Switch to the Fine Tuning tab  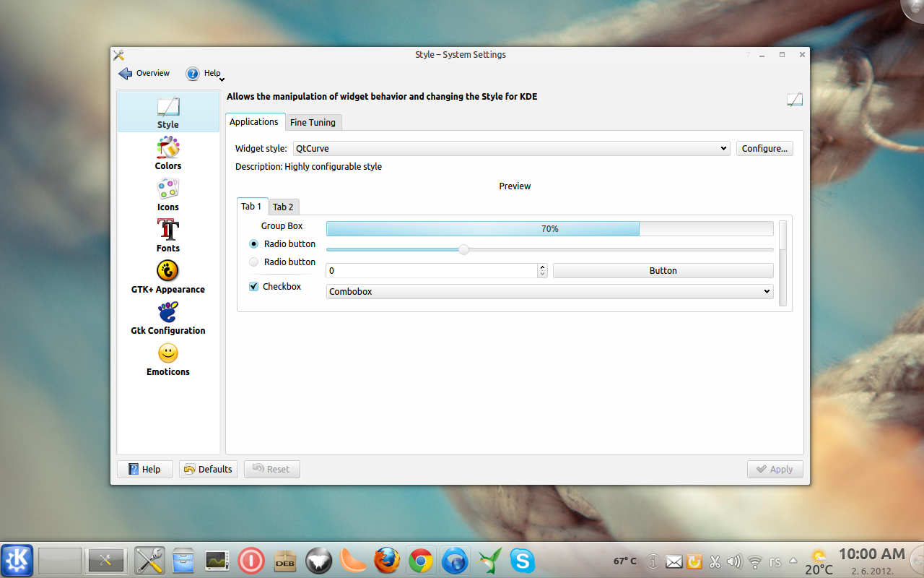pos(313,123)
